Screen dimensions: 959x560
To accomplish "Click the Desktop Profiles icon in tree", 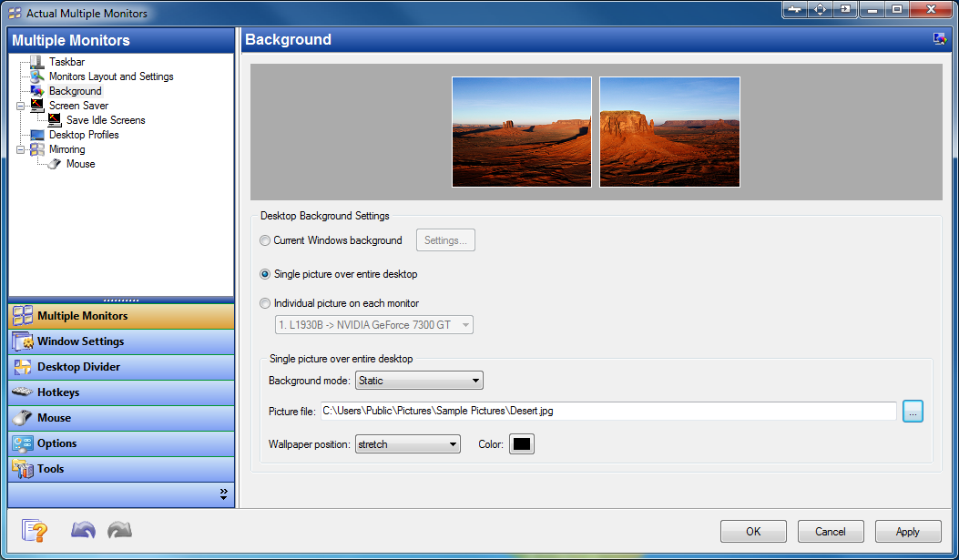I will [x=37, y=135].
